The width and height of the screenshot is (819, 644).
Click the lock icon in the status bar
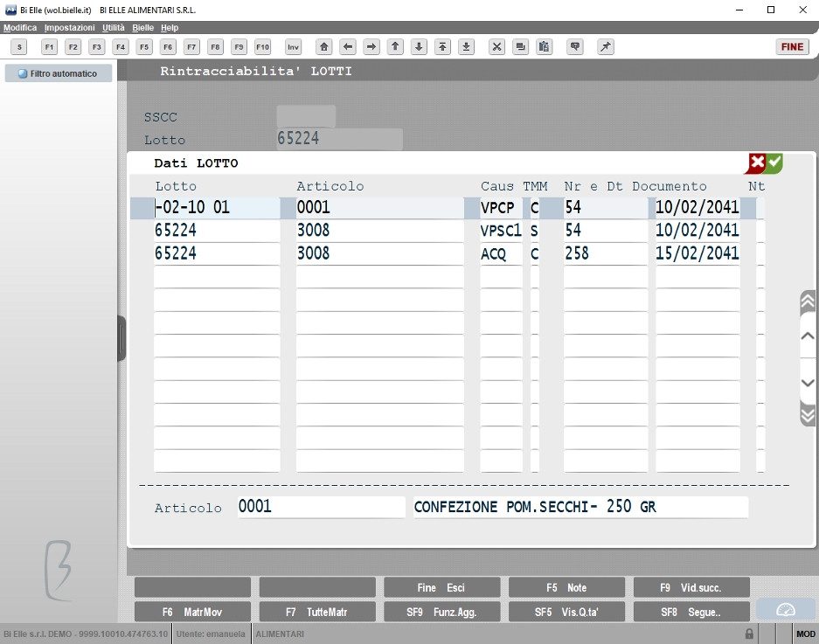(749, 634)
